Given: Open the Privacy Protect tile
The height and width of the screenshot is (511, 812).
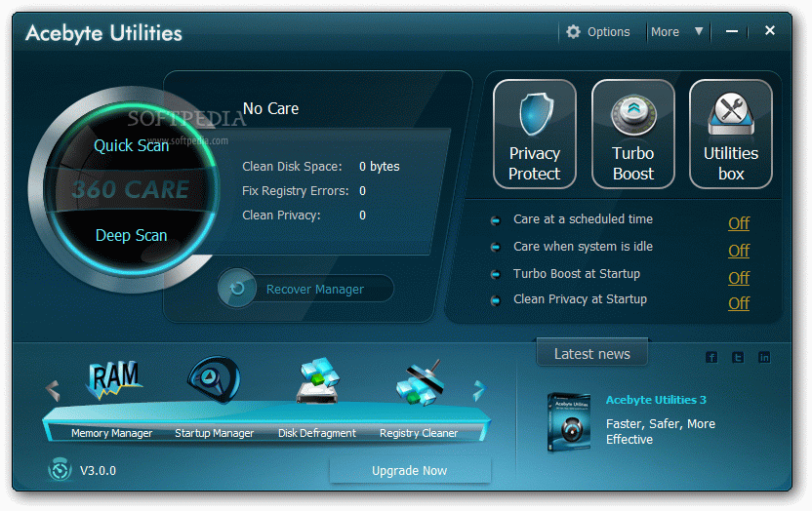Looking at the screenshot, I should pos(535,134).
